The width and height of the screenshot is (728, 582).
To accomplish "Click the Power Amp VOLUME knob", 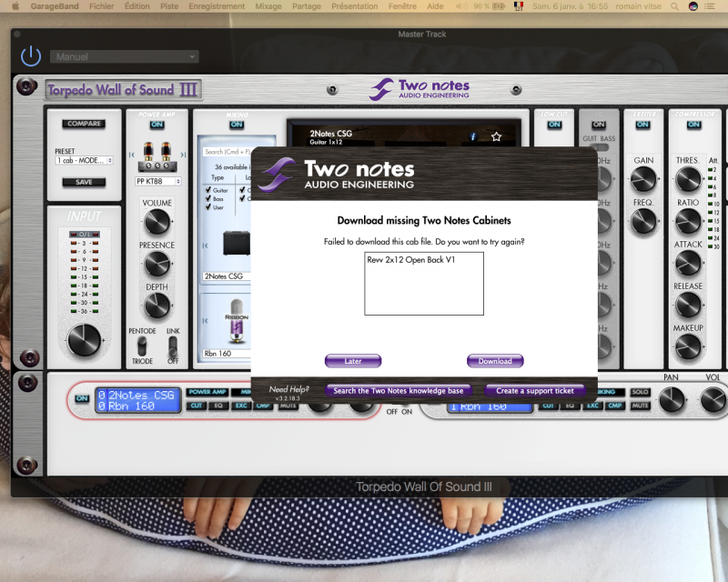I will (x=157, y=221).
